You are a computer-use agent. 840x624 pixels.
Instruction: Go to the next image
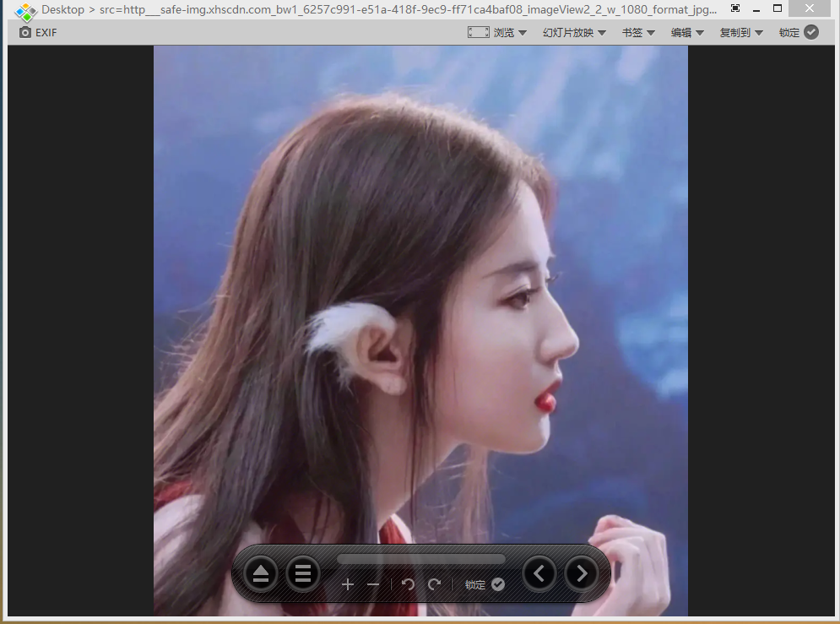click(x=582, y=573)
